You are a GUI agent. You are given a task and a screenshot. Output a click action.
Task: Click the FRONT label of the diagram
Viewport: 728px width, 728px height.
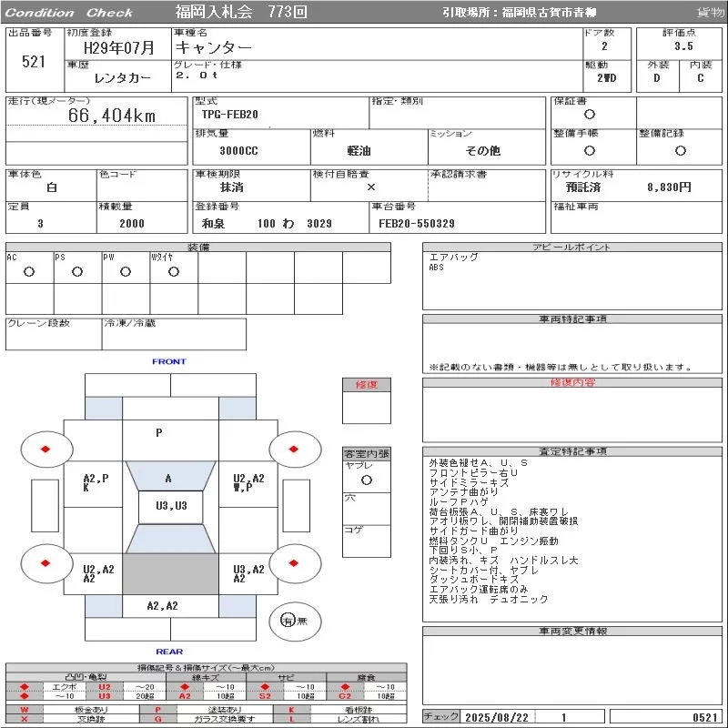[169, 361]
